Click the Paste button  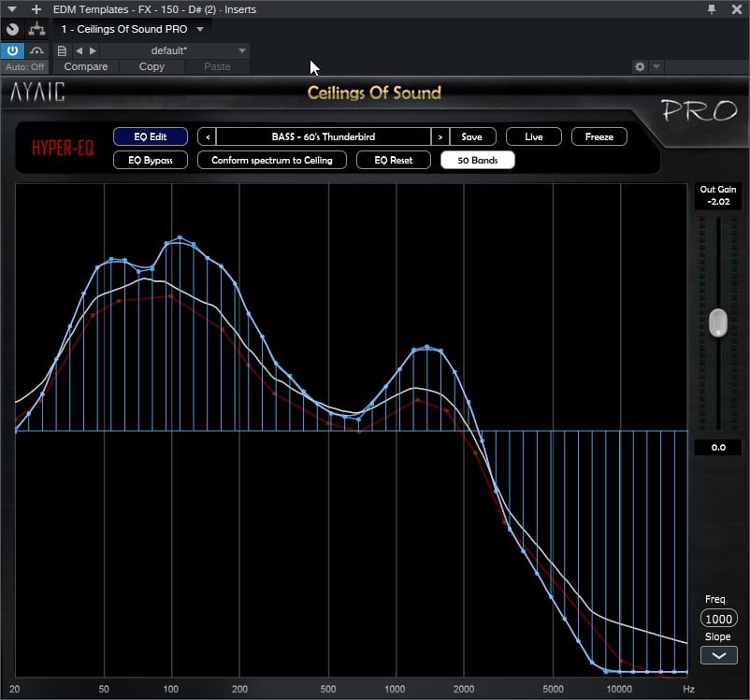pyautogui.click(x=217, y=67)
